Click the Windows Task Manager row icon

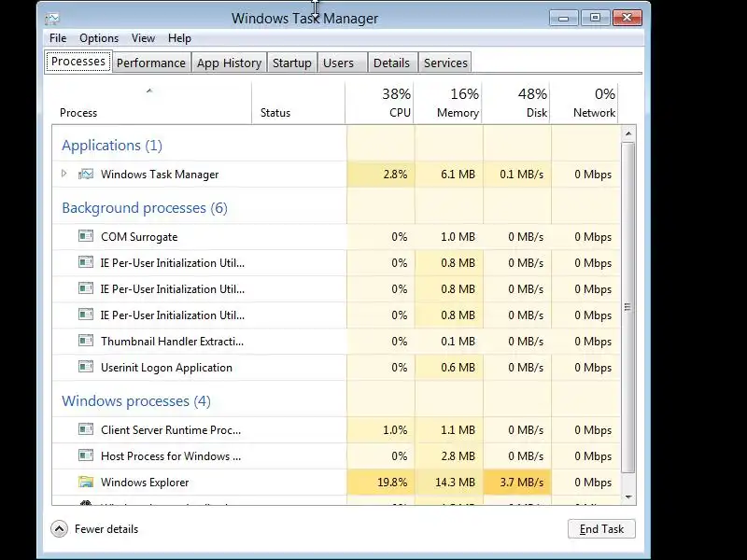click(86, 174)
